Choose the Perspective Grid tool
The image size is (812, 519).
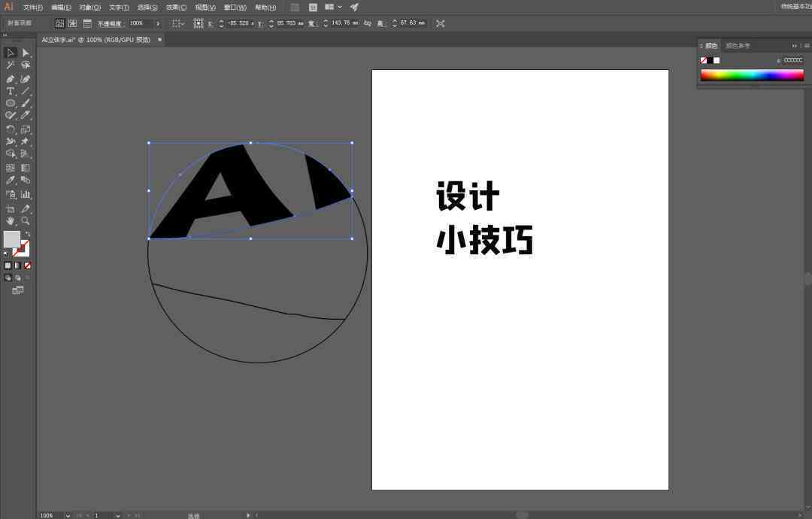click(26, 154)
